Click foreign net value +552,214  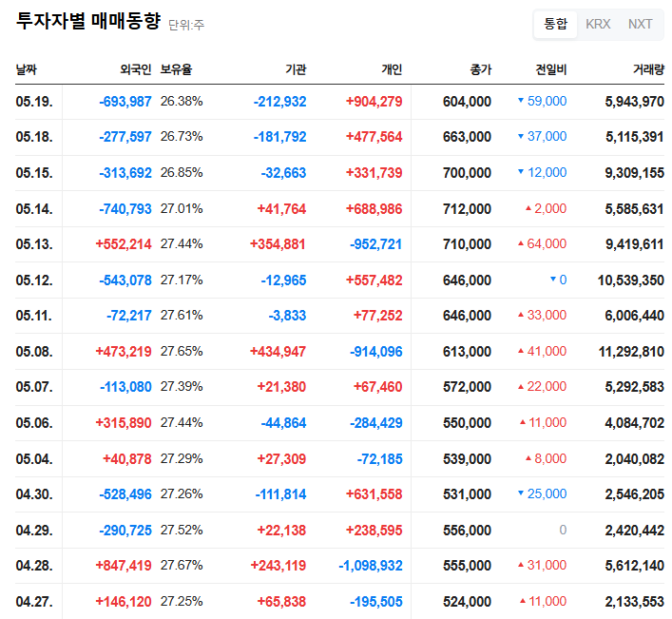pos(124,244)
